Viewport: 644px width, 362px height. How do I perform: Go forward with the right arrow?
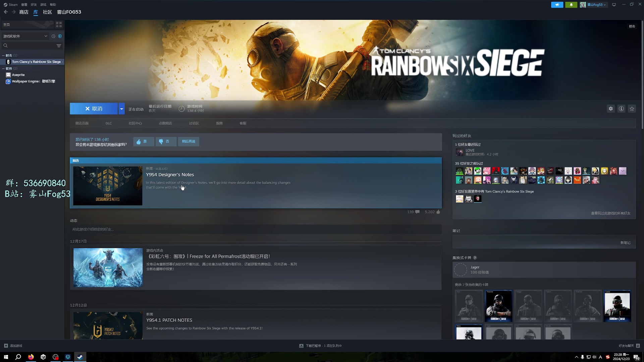coord(14,12)
